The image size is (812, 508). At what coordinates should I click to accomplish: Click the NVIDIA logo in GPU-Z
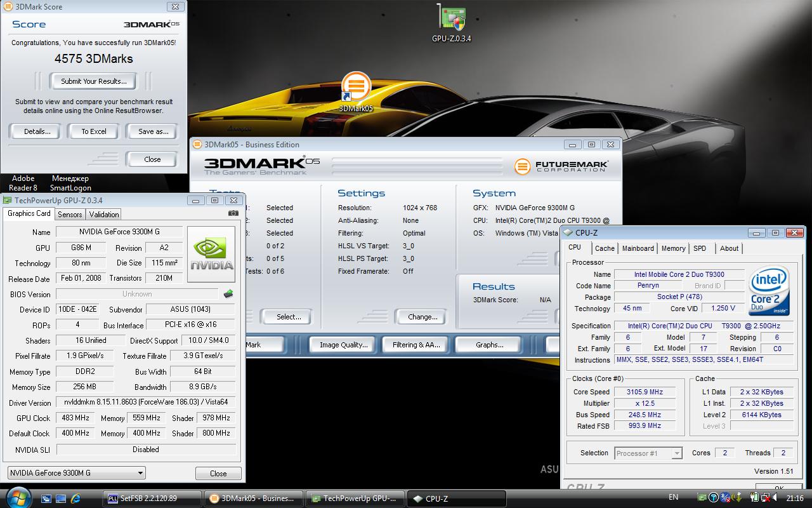tap(212, 255)
